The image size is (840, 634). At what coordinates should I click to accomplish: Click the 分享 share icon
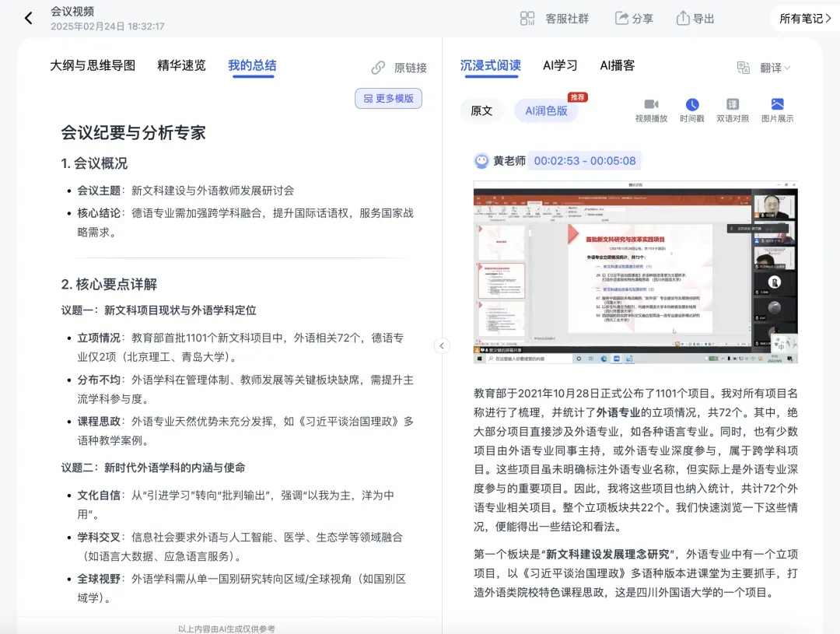(621, 18)
